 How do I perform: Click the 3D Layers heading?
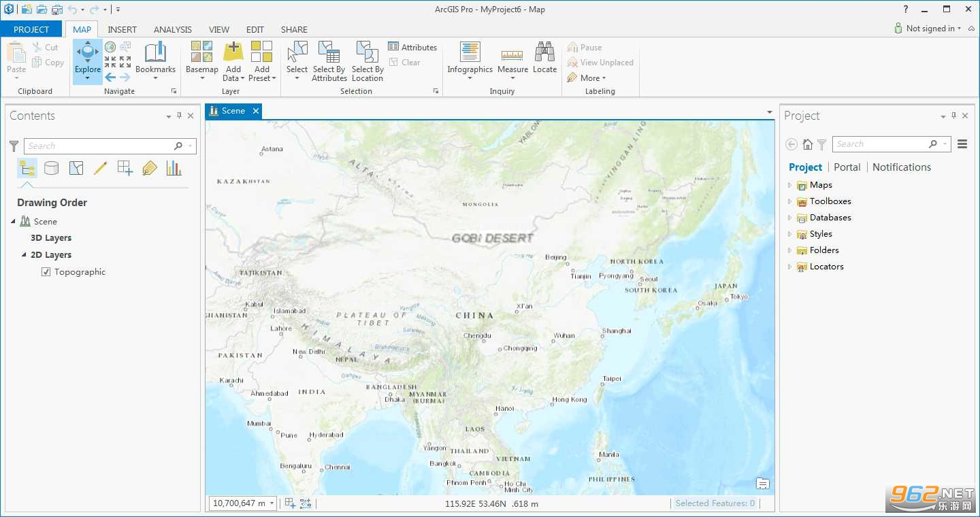point(51,238)
